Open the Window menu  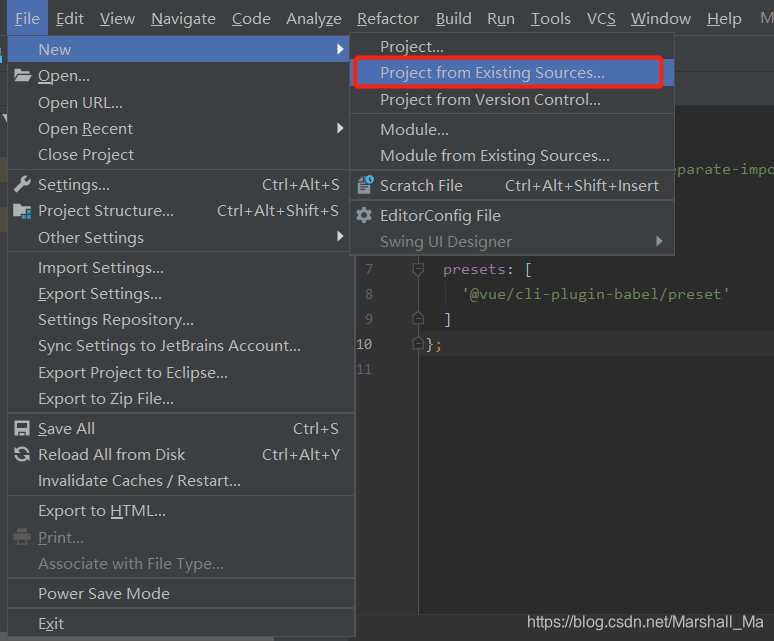pos(660,18)
